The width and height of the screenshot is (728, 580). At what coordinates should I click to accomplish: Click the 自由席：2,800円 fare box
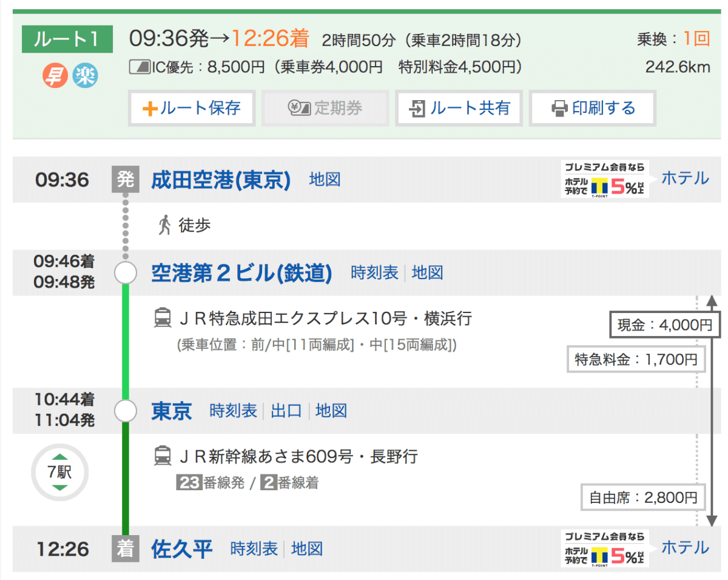coord(644,498)
